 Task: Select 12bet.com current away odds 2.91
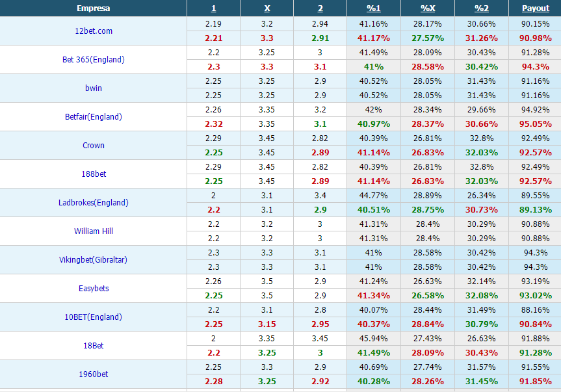click(x=320, y=38)
